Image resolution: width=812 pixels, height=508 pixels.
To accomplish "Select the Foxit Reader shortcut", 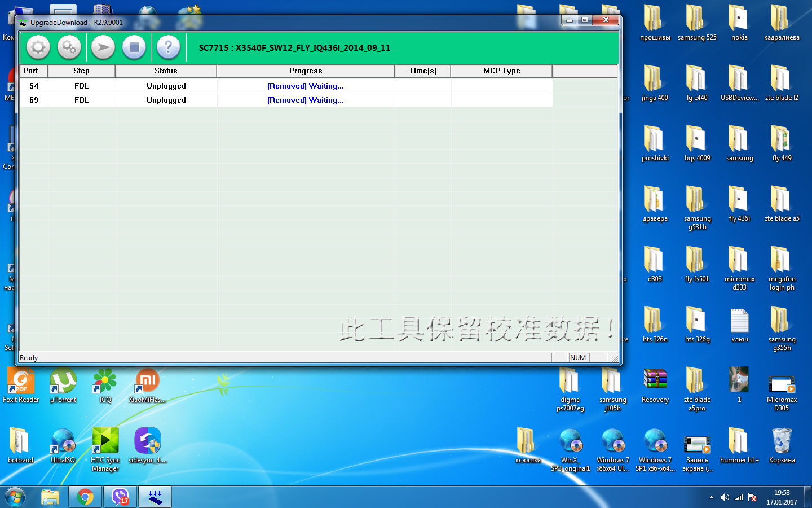I will click(21, 386).
